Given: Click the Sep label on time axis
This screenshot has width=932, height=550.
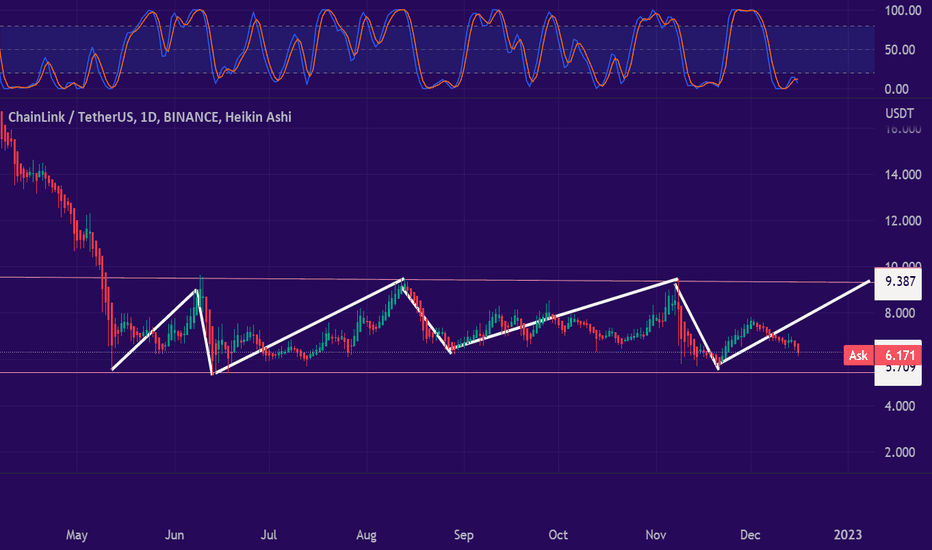Looking at the screenshot, I should pos(464,535).
